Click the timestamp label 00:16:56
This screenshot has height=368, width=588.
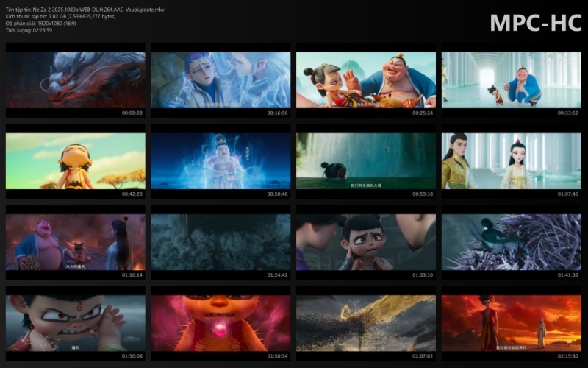click(x=277, y=113)
